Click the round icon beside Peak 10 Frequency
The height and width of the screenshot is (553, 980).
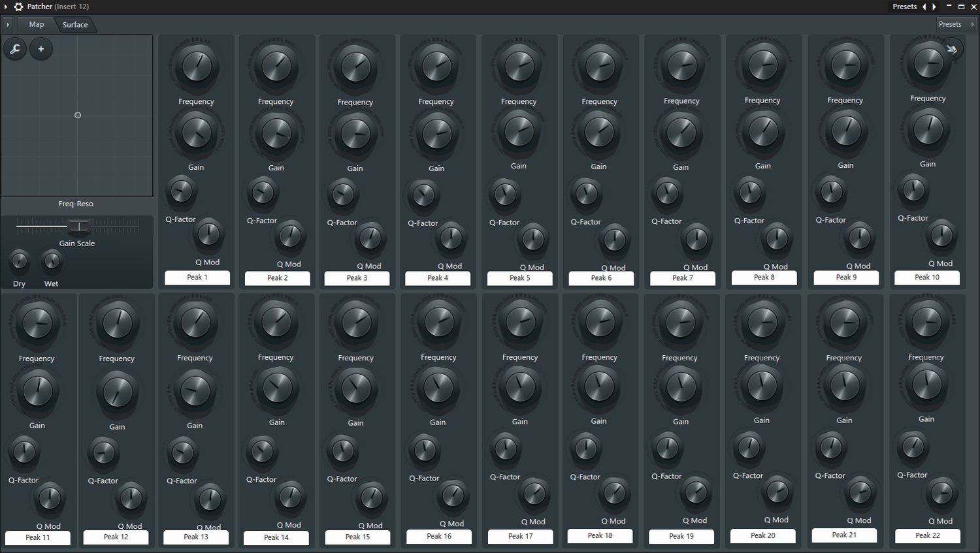tap(952, 48)
